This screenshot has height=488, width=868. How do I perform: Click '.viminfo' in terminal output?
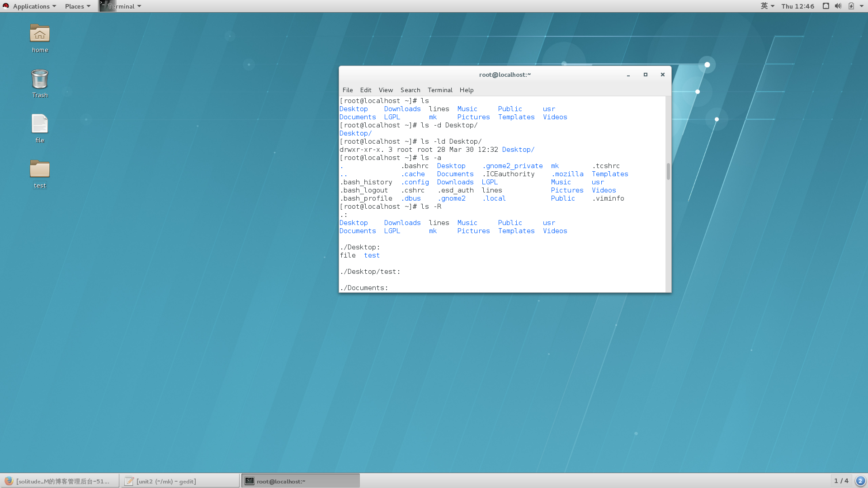[x=608, y=198]
